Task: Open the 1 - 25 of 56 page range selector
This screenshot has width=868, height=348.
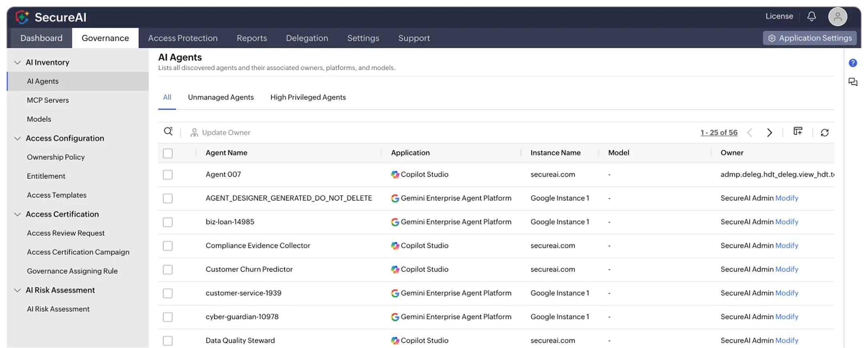Action: coord(719,132)
